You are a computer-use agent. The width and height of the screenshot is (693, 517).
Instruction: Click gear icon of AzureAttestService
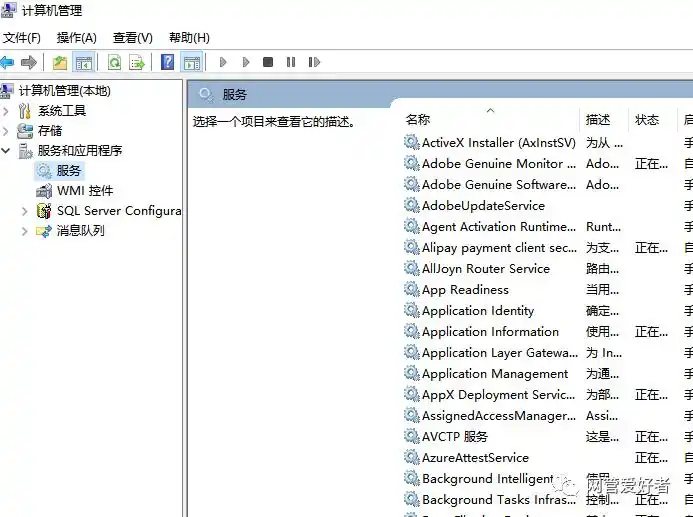coord(411,457)
